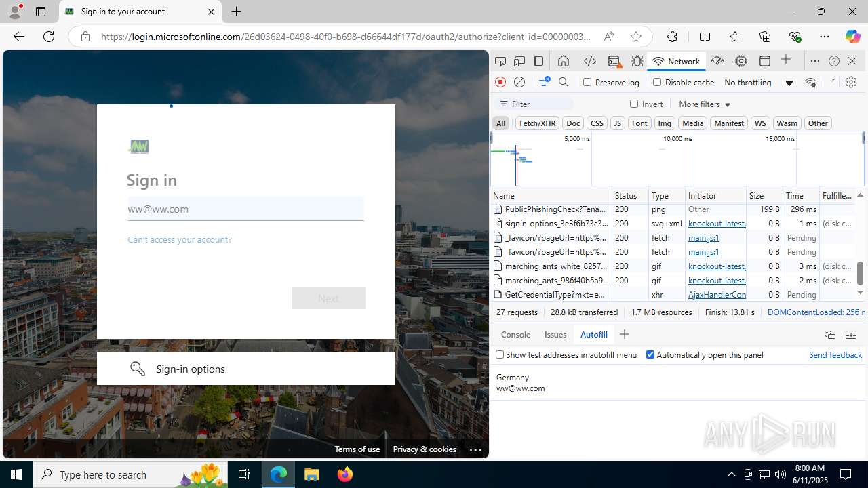The image size is (868, 488).
Task: Select the Autofill drawer tab
Action: [x=594, y=334]
